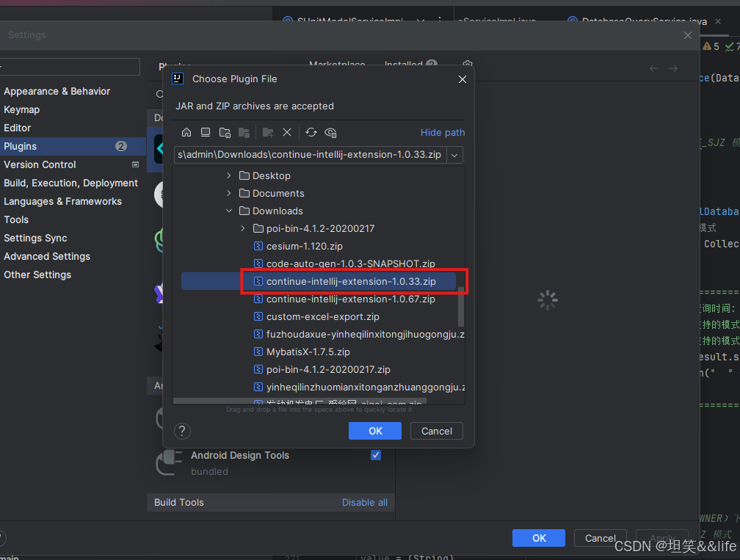
Task: Click Disable all for Build Tools
Action: (x=365, y=503)
